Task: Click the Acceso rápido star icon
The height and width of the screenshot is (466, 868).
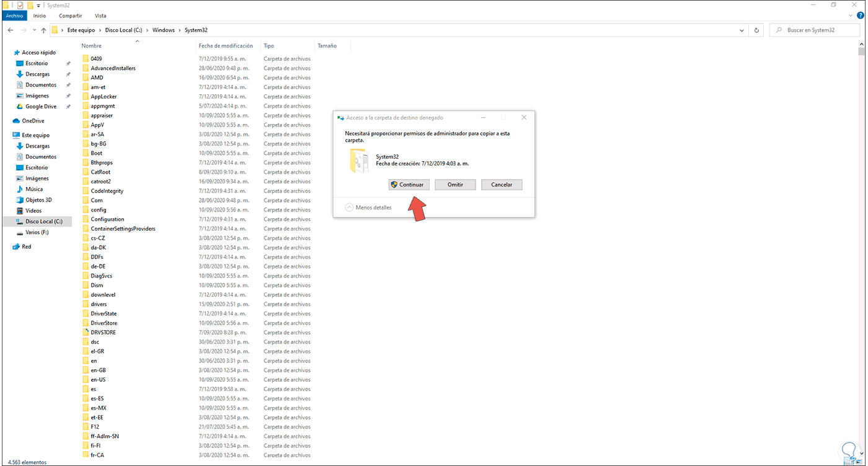Action: pyautogui.click(x=16, y=53)
